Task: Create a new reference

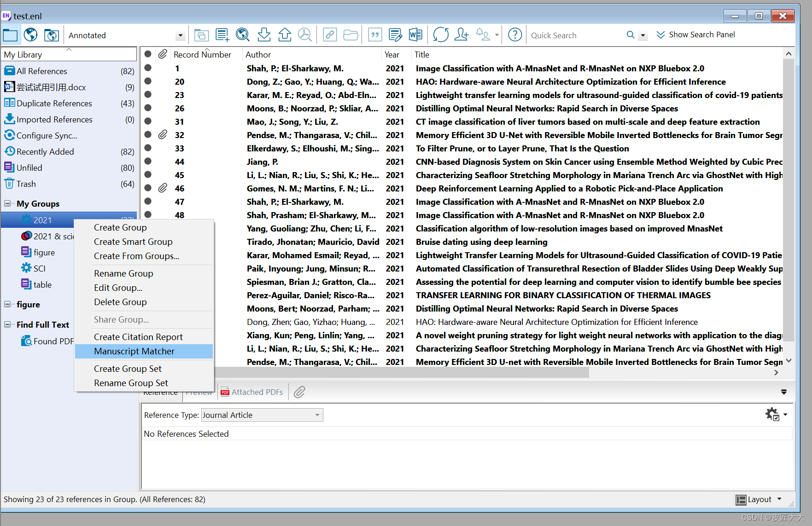Action: [222, 35]
